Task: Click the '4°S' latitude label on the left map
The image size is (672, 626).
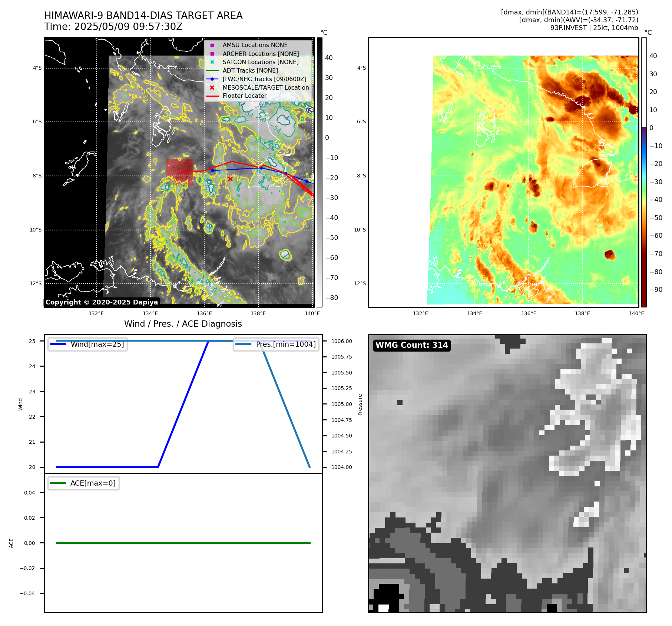Action: coord(37,68)
